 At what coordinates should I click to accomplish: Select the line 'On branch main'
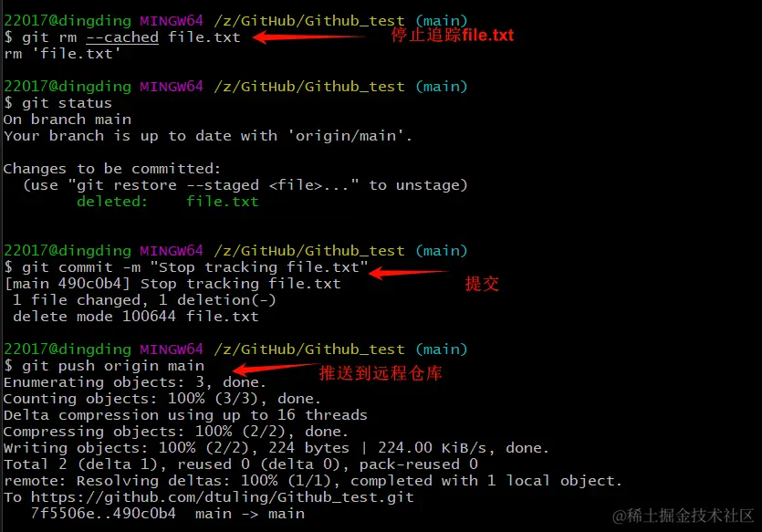click(x=67, y=120)
